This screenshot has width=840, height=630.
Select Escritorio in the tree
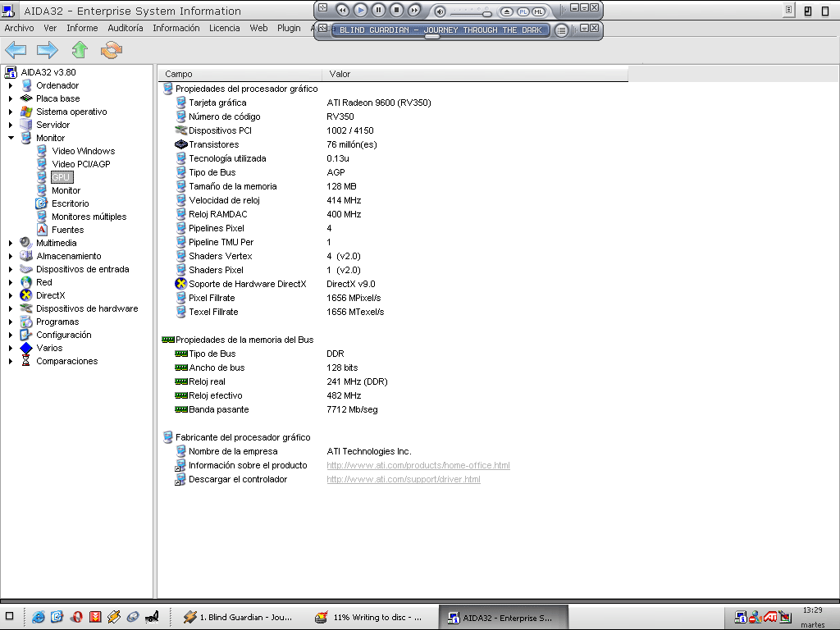(71, 203)
